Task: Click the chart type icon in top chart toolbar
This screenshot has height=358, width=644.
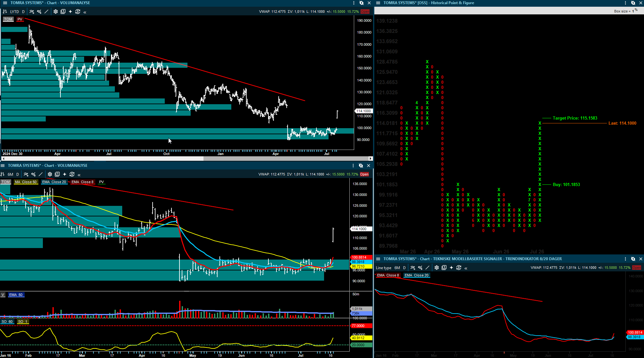Action: [5, 12]
